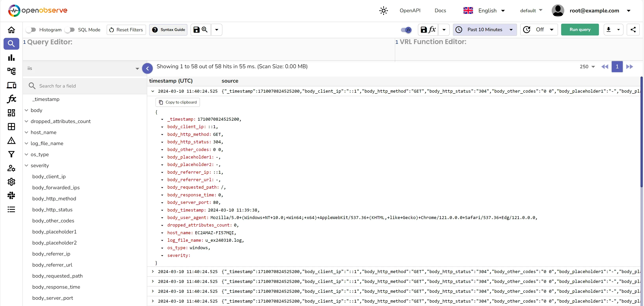
Task: Enable SQL Mode
Action: (70, 30)
